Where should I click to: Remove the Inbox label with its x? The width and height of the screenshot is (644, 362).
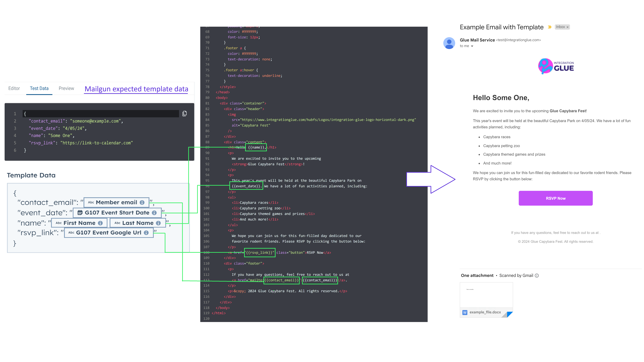coord(568,27)
